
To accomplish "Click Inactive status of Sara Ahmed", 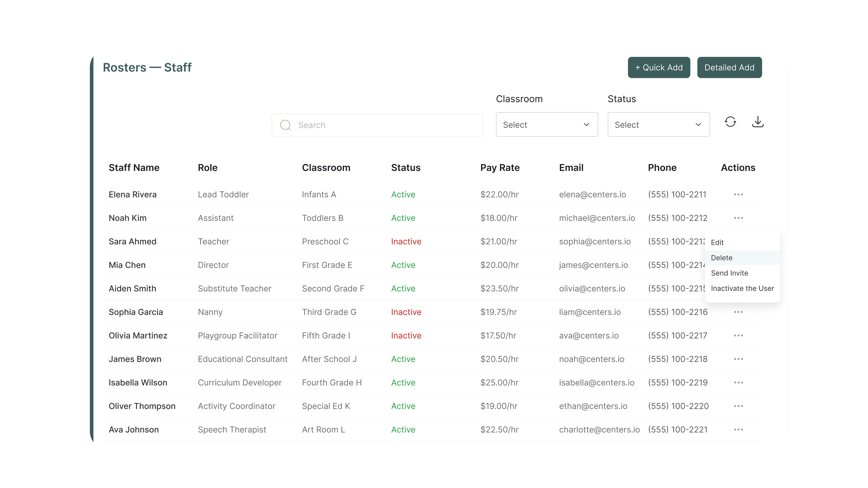I will [406, 242].
